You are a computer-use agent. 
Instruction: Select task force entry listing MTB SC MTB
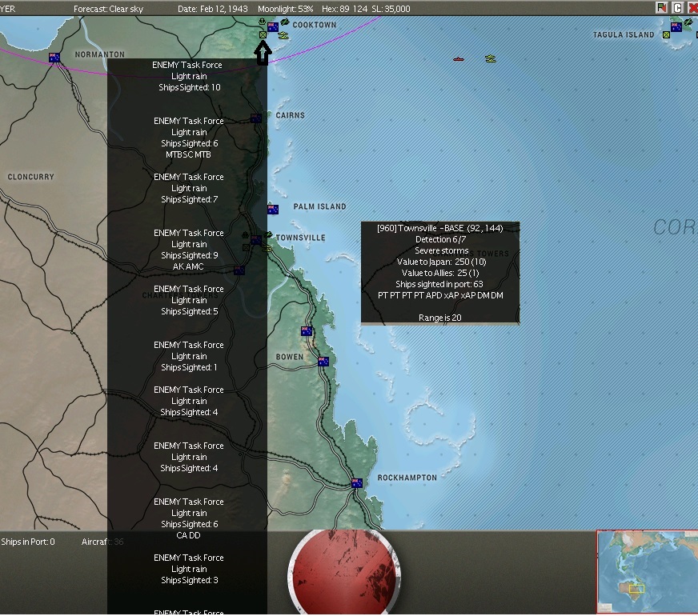click(x=187, y=138)
